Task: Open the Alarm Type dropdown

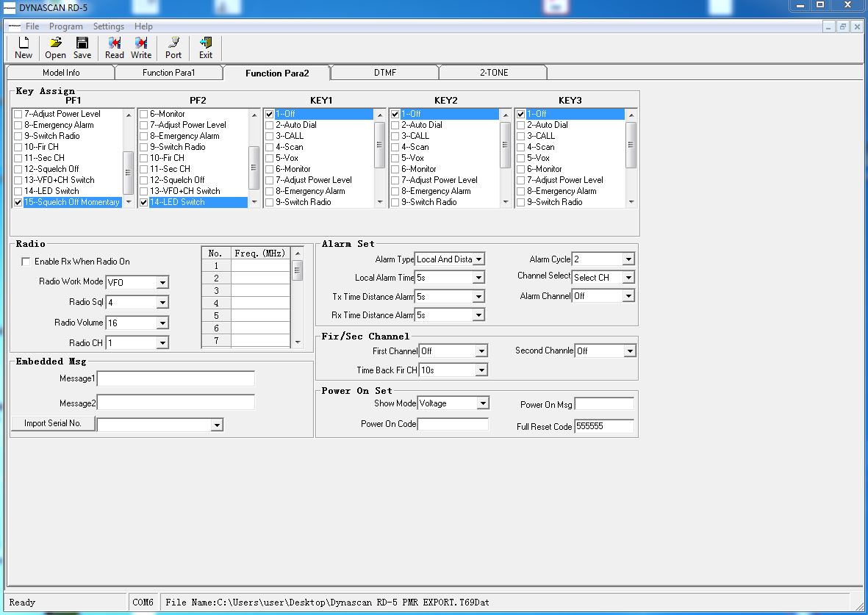Action: [479, 259]
